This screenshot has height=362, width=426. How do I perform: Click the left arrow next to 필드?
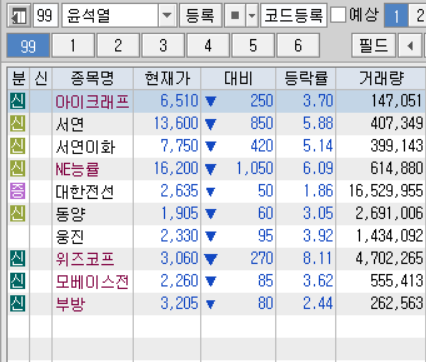[410, 45]
